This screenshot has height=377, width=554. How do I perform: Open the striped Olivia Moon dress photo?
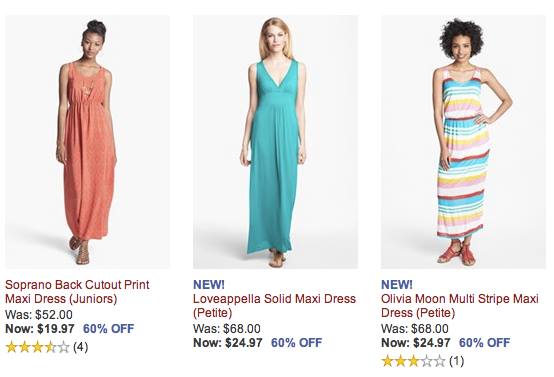coord(463,142)
